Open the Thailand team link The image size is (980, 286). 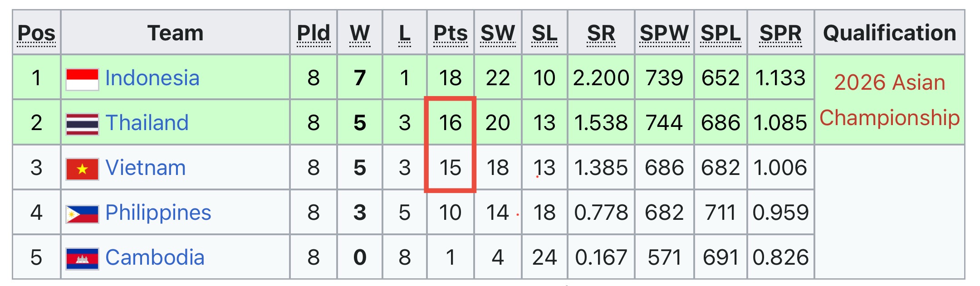point(147,123)
